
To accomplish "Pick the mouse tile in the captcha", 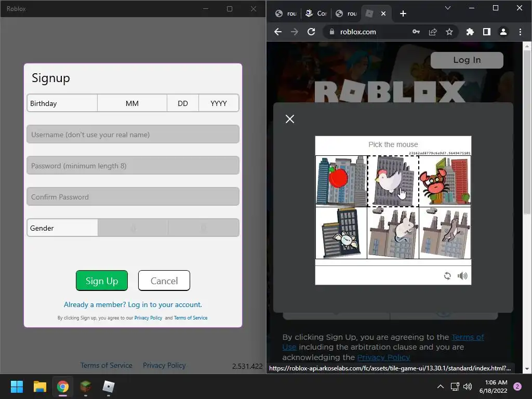I will [393, 233].
